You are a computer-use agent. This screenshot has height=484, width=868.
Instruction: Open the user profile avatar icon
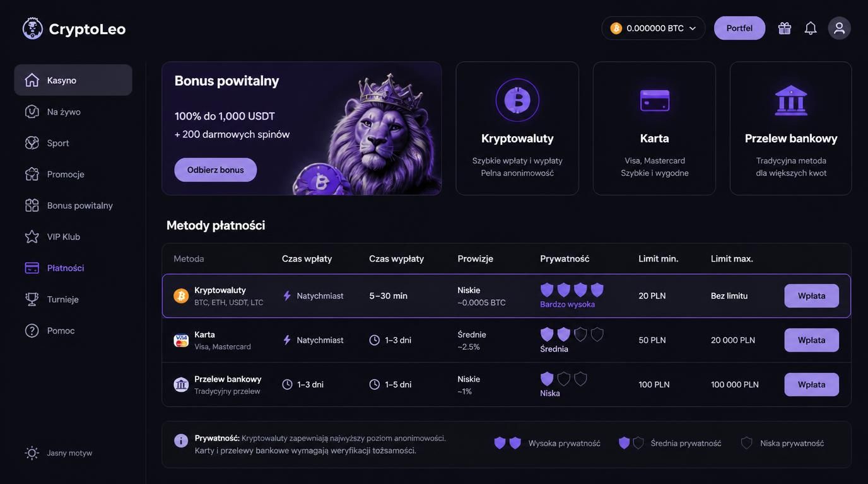point(839,28)
